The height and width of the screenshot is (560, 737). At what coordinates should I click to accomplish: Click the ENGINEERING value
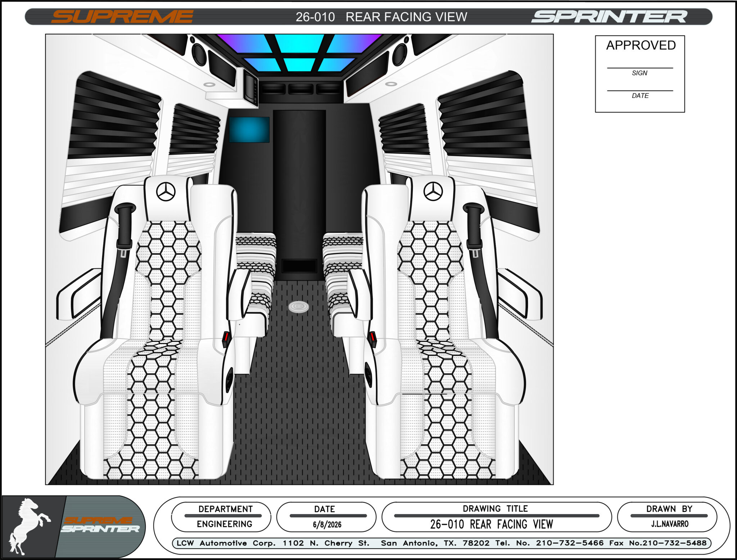pos(225,524)
